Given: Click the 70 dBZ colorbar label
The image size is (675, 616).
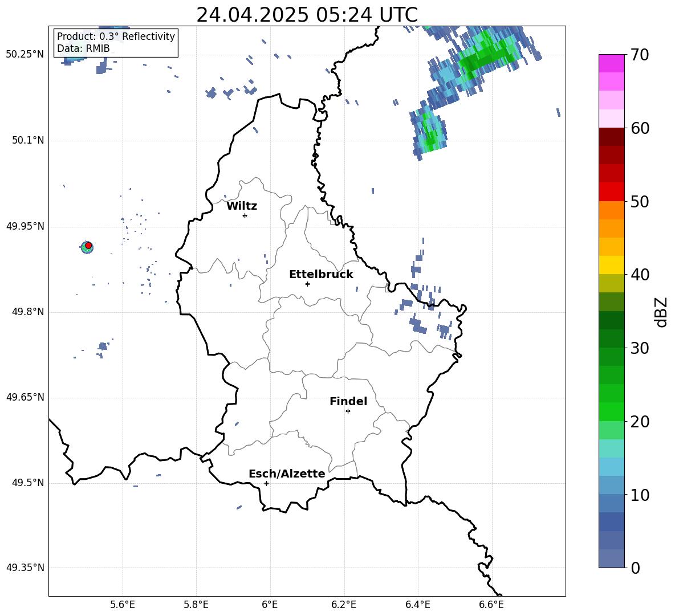Looking at the screenshot, I should [x=640, y=55].
